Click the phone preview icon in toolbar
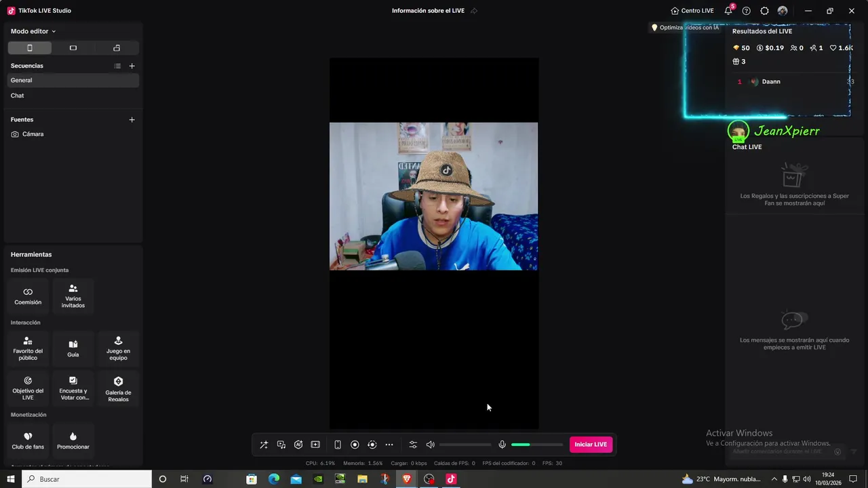Screen dimensions: 868x488 pos(338,445)
